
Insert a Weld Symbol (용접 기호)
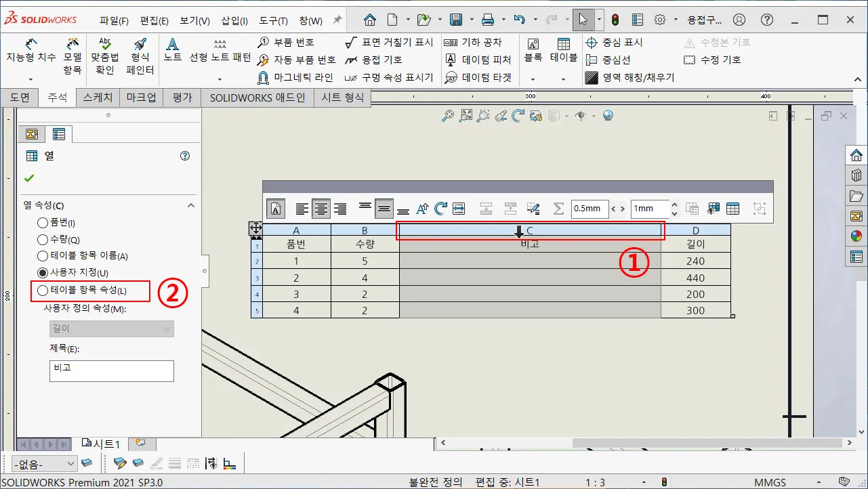[373, 60]
